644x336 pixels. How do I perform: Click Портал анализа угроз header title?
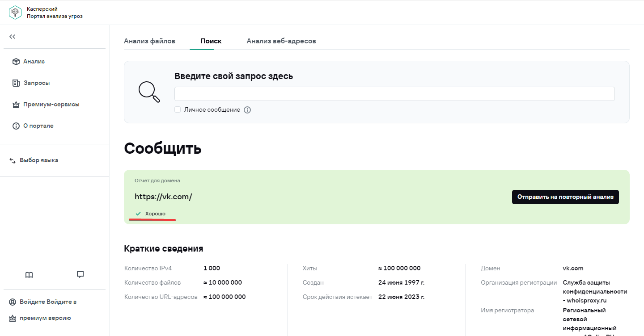(55, 16)
